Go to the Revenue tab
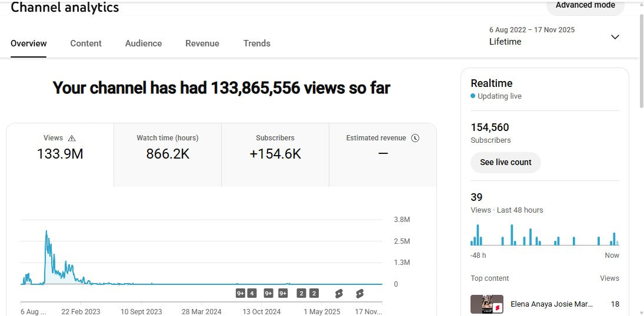The image size is (644, 316). tap(202, 43)
